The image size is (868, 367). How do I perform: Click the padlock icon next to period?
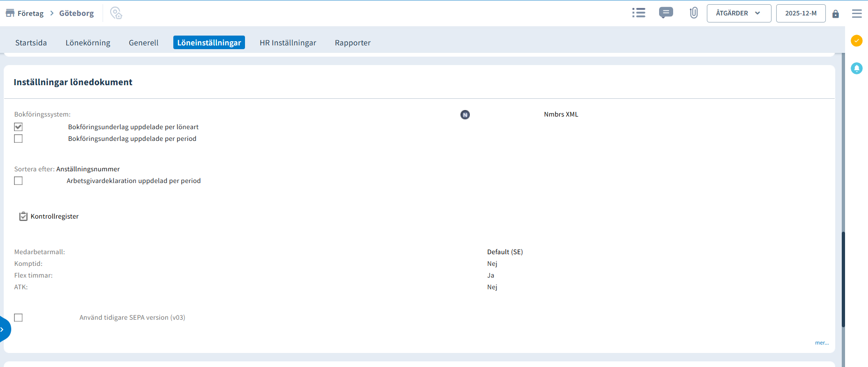click(836, 14)
